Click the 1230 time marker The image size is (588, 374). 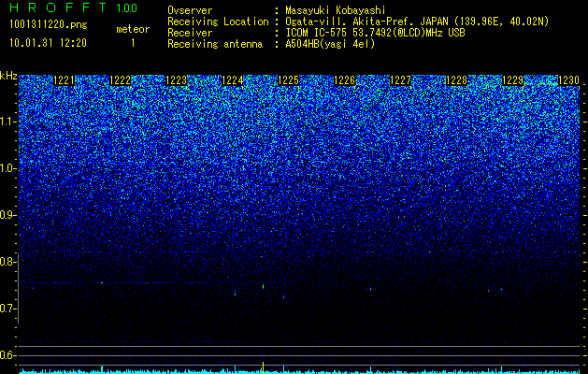[x=568, y=80]
